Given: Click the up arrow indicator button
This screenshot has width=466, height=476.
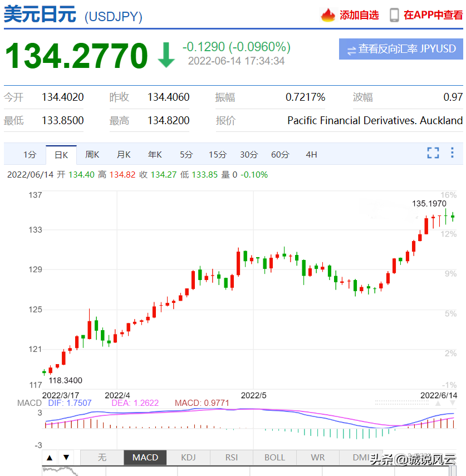Looking at the screenshot, I should coord(50,458).
